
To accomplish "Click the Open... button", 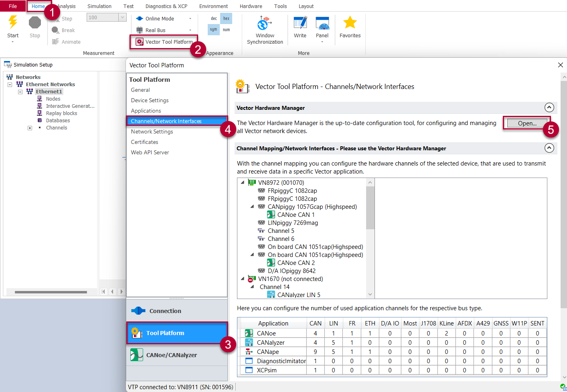I will click(526, 123).
